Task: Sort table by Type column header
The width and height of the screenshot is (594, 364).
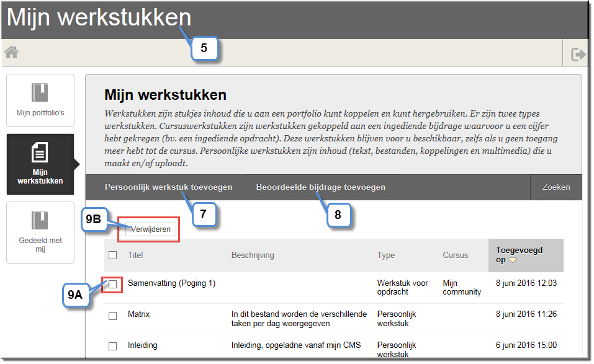Action: [386, 255]
